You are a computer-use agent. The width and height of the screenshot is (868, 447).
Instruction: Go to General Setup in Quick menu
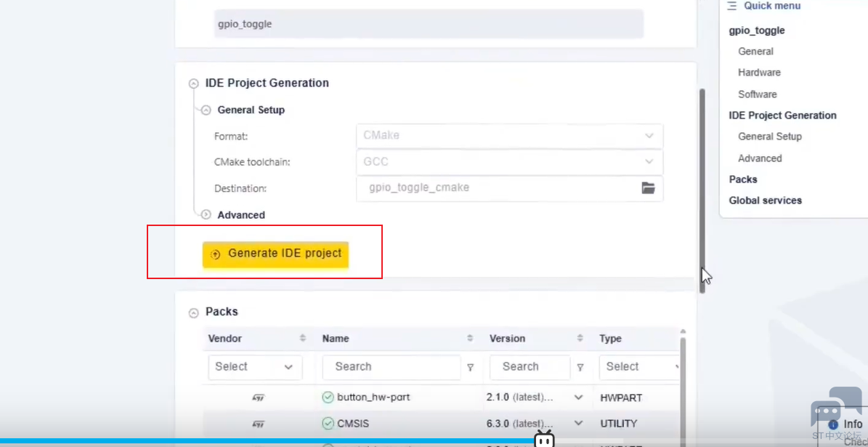(769, 136)
